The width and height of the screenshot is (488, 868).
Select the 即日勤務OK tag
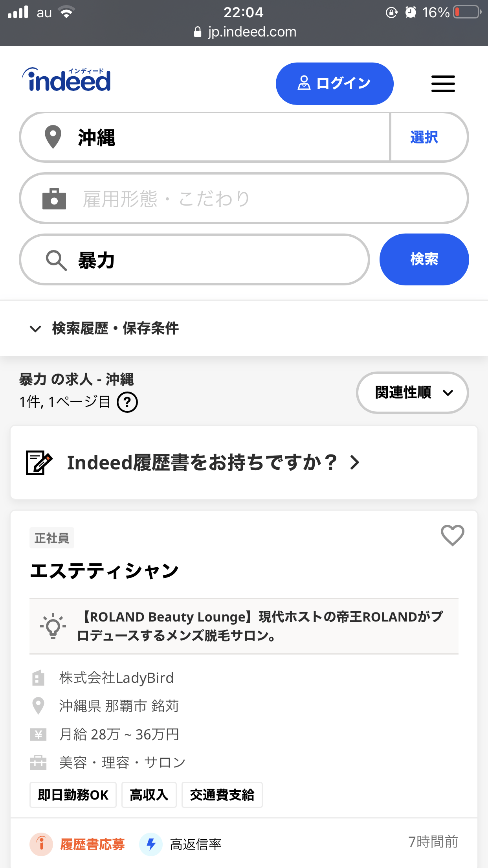pyautogui.click(x=73, y=795)
